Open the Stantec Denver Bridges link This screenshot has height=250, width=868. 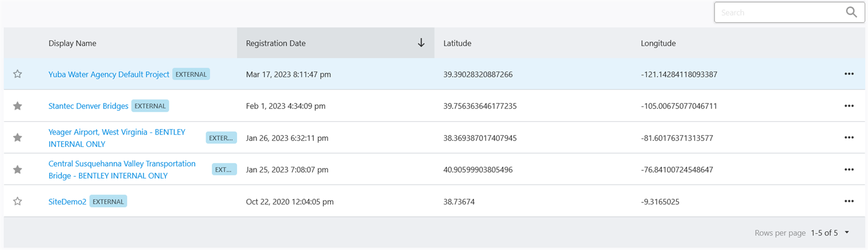coord(88,106)
